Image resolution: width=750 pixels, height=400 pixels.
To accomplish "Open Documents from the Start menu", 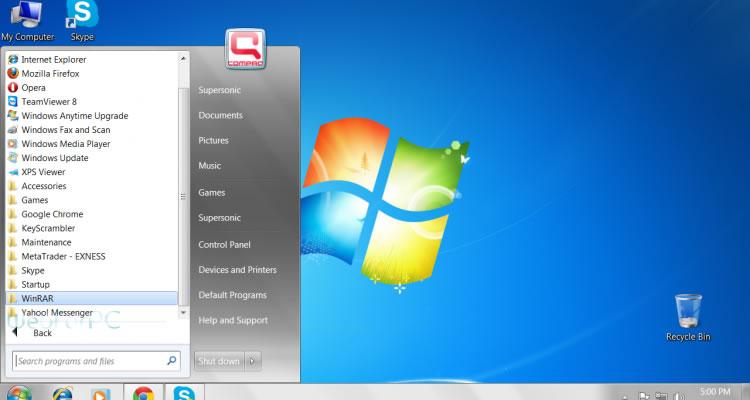I will (221, 115).
